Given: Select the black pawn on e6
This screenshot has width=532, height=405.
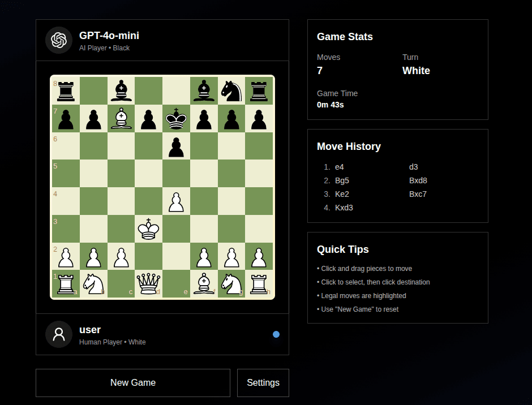Looking at the screenshot, I should [176, 145].
